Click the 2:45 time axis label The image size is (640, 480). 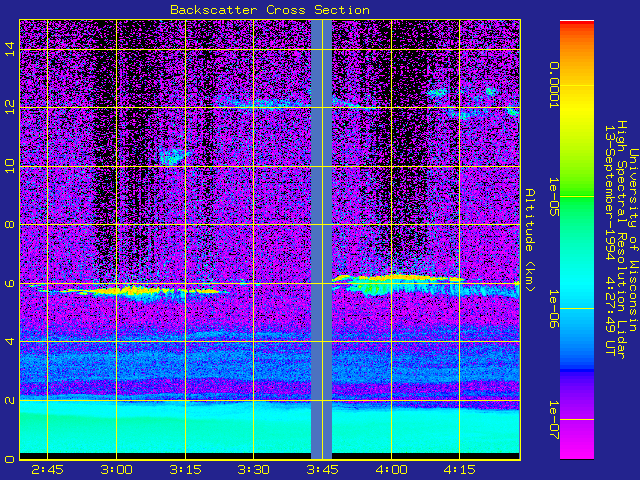[47, 470]
